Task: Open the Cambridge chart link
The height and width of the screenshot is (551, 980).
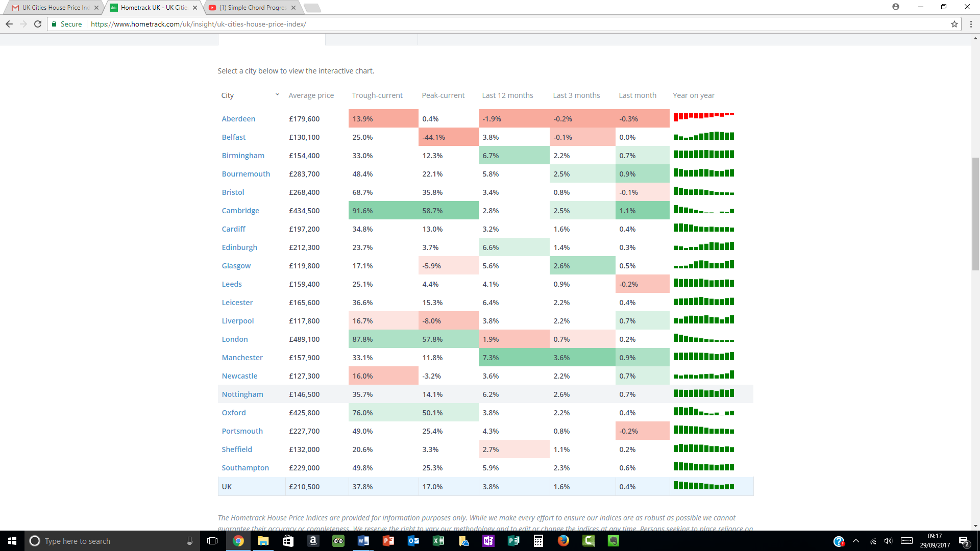Action: 240,211
